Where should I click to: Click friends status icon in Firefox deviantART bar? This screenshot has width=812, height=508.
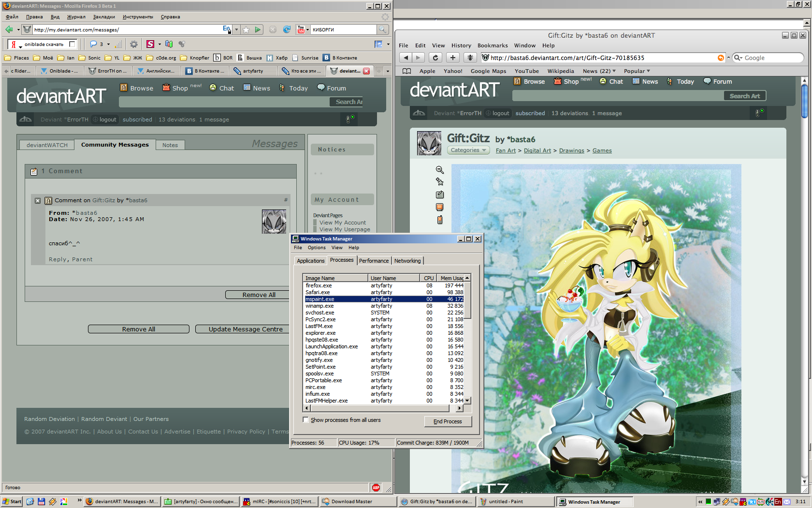coord(350,119)
